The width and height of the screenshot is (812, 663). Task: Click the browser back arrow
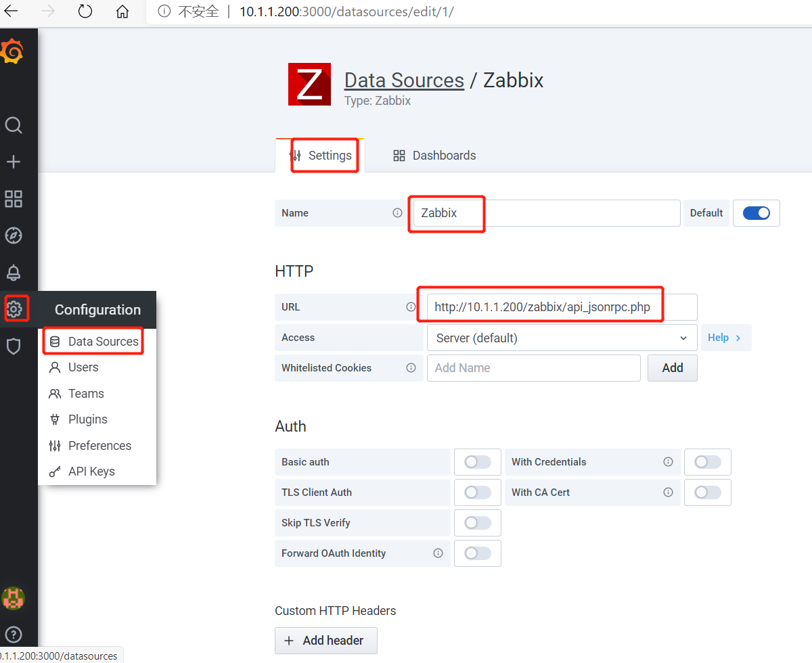click(11, 12)
